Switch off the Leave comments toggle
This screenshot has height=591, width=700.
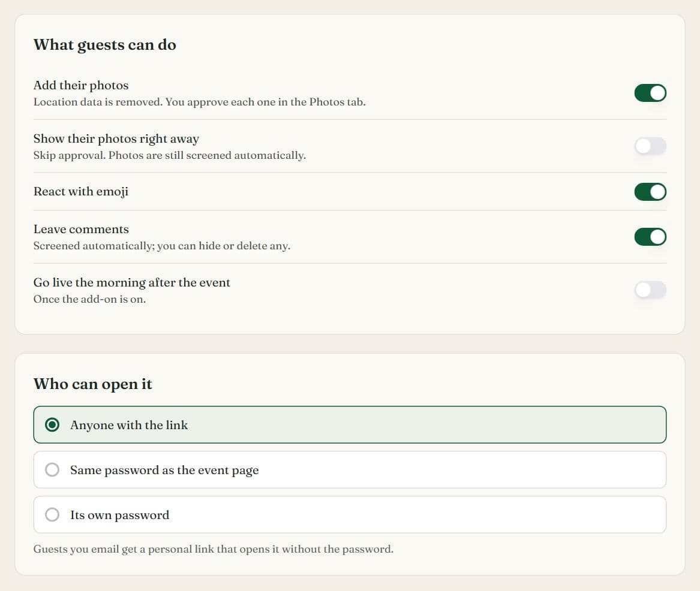point(650,237)
